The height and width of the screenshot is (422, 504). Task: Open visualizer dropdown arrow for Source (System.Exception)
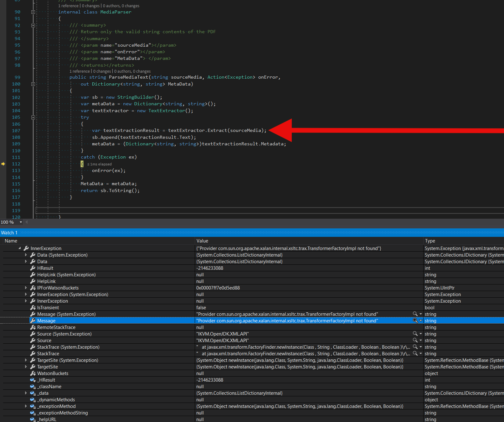click(421, 334)
